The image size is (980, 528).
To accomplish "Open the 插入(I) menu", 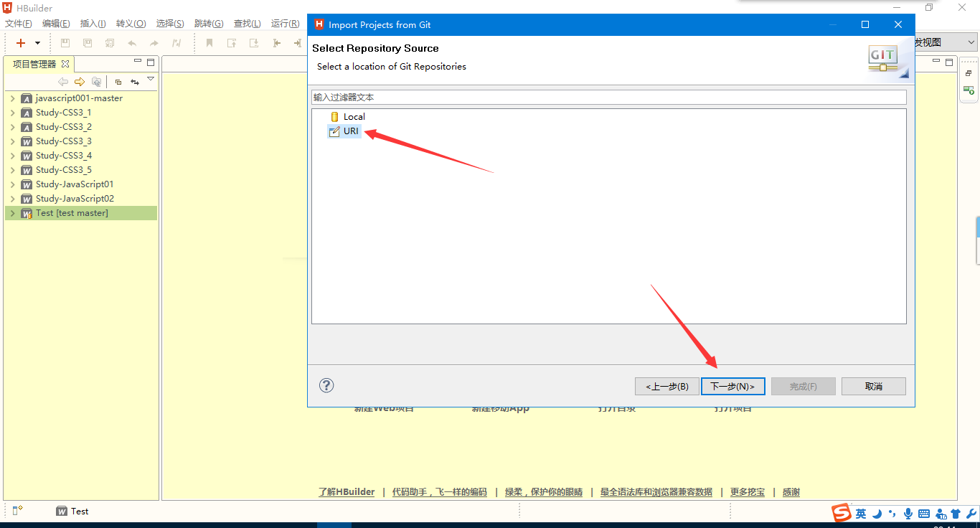I will pos(93,24).
